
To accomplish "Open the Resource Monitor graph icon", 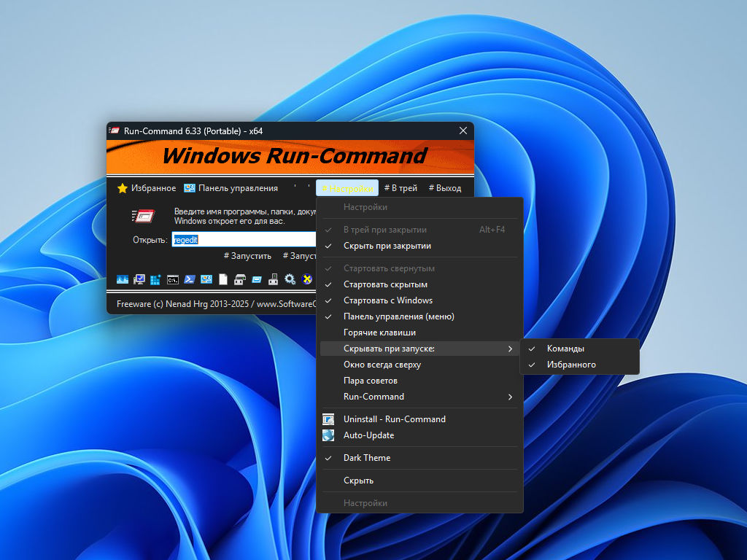I will [x=123, y=279].
